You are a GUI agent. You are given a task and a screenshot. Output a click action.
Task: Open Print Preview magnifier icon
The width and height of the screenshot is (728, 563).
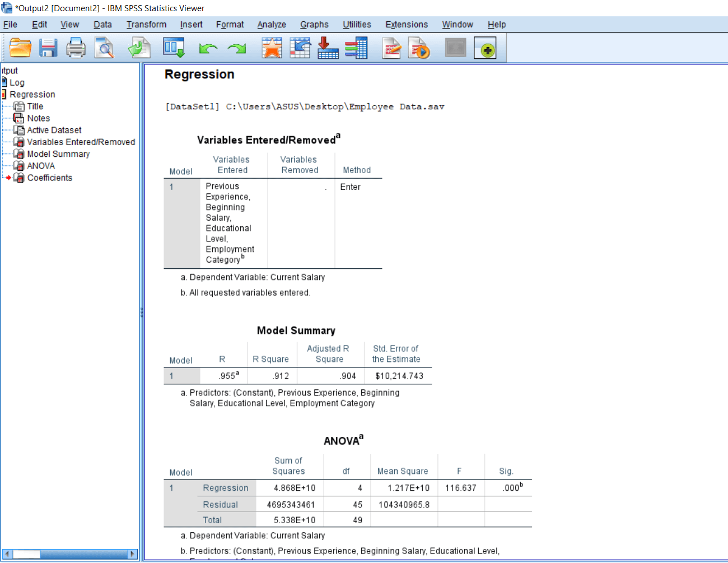pyautogui.click(x=104, y=48)
